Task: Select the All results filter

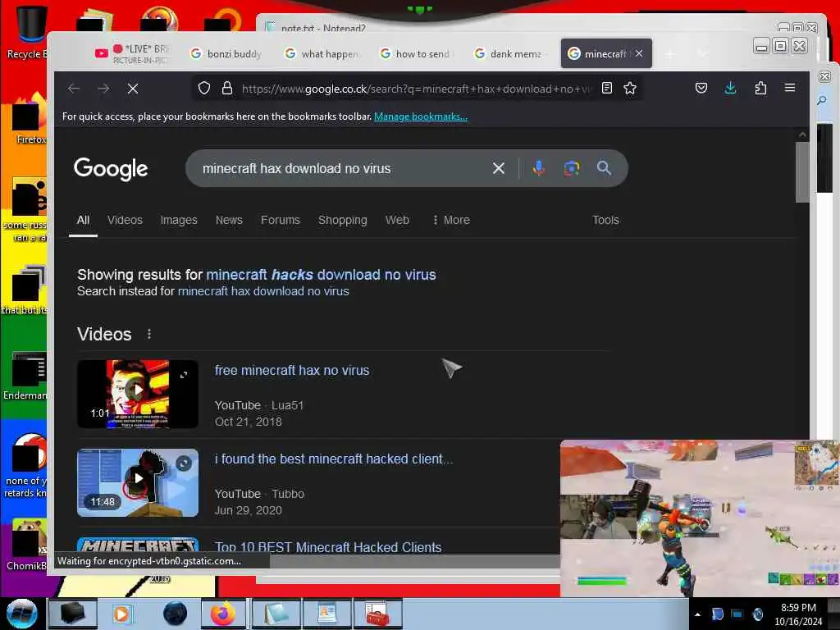Action: click(x=83, y=220)
